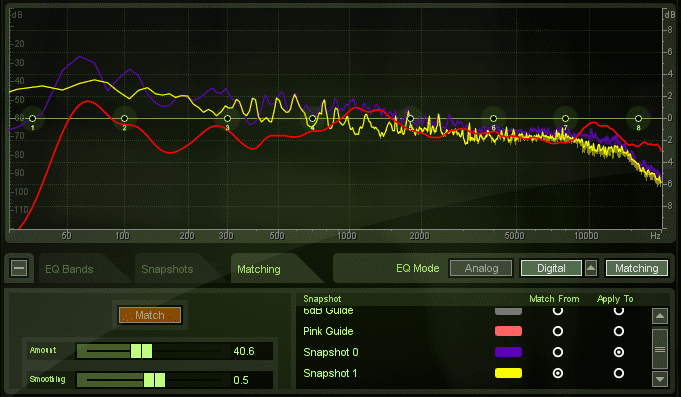Open the EQ Bands tab
Viewport: 681px width, 397px height.
[69, 269]
